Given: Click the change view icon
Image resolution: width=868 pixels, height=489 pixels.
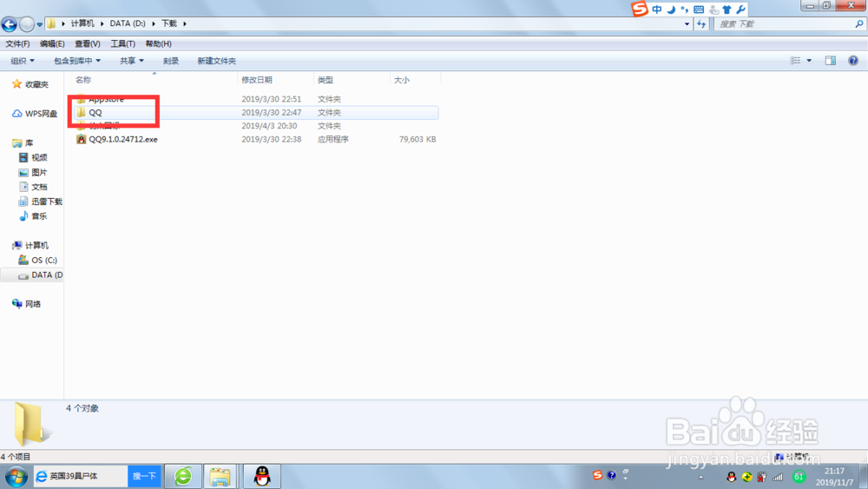Looking at the screenshot, I should [795, 60].
